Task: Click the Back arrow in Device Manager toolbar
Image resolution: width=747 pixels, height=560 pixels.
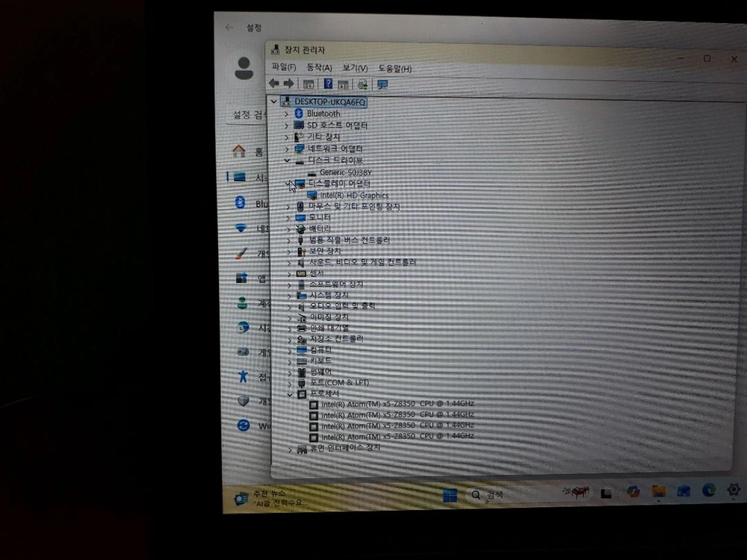Action: (x=274, y=84)
